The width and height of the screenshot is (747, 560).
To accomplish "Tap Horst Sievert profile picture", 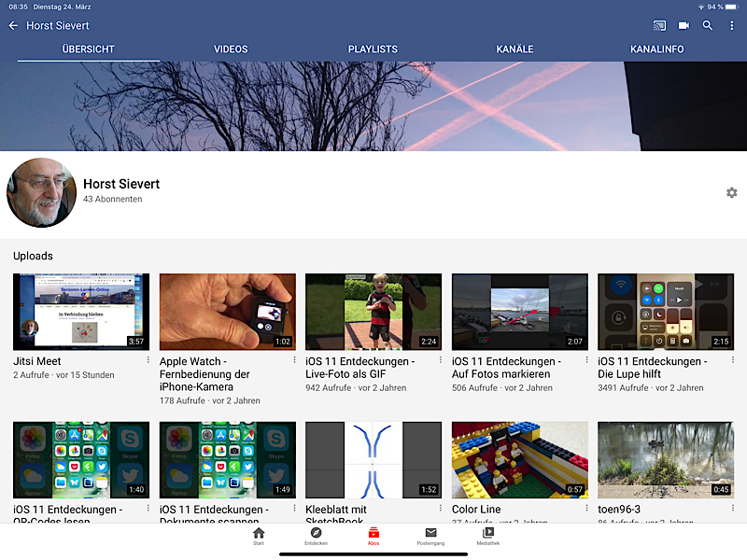I will 42,193.
